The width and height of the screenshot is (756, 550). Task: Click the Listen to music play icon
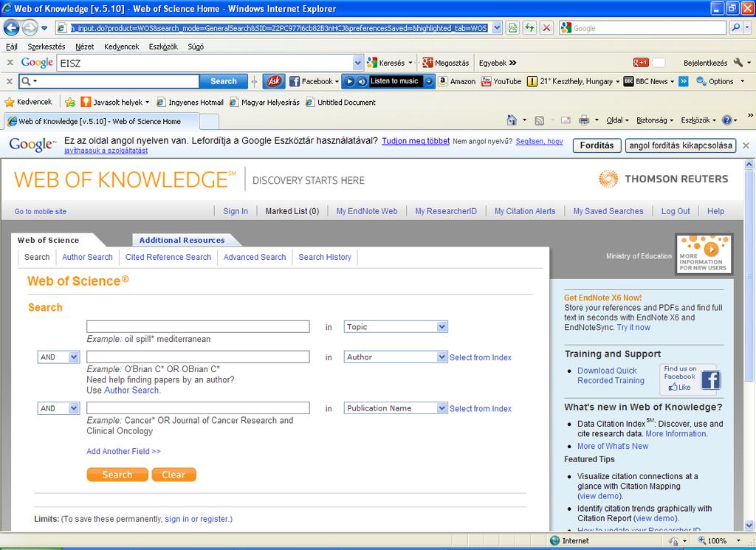(x=350, y=81)
